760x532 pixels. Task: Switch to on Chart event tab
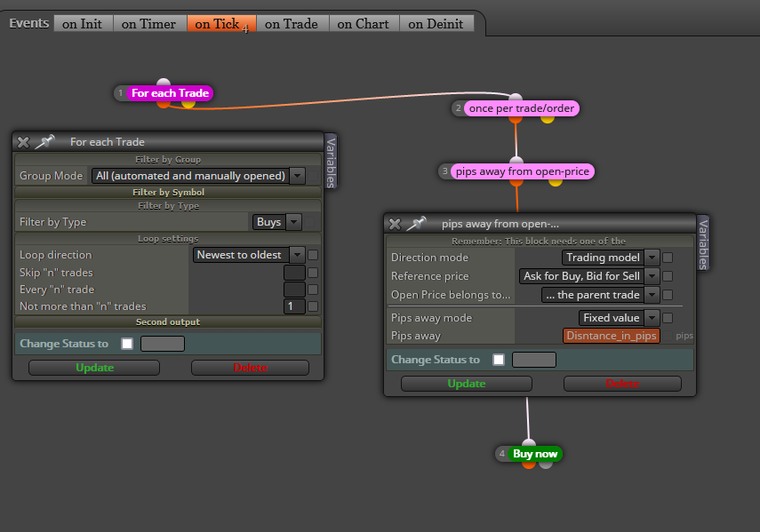[x=364, y=23]
